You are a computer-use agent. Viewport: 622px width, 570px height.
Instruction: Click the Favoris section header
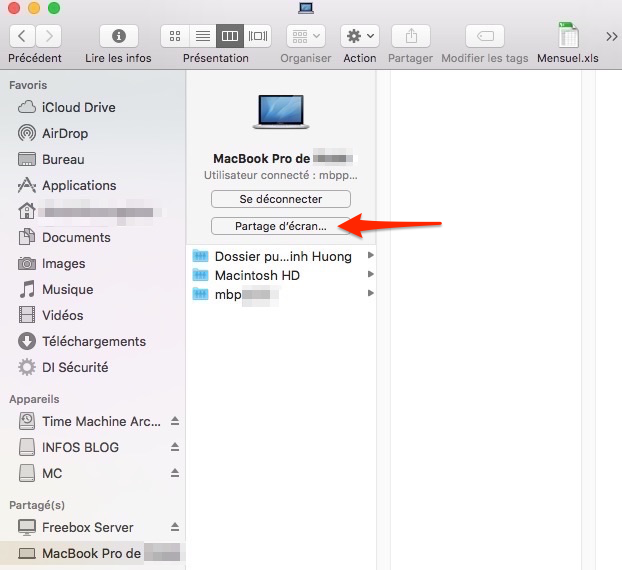click(28, 85)
